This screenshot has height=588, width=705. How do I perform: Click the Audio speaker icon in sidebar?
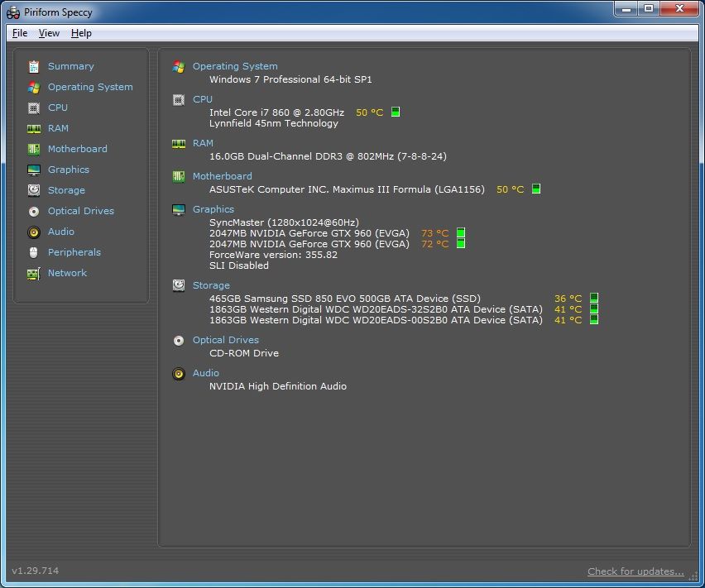click(34, 232)
